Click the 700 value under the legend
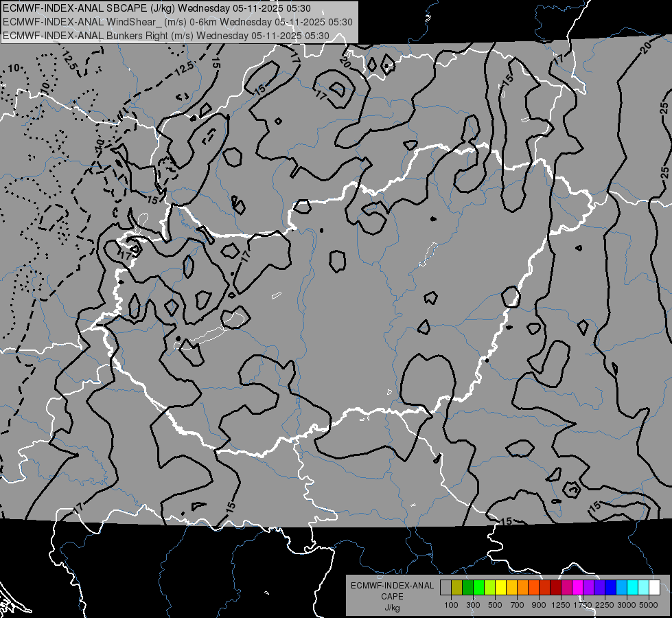The height and width of the screenshot is (618, 672). (x=518, y=605)
